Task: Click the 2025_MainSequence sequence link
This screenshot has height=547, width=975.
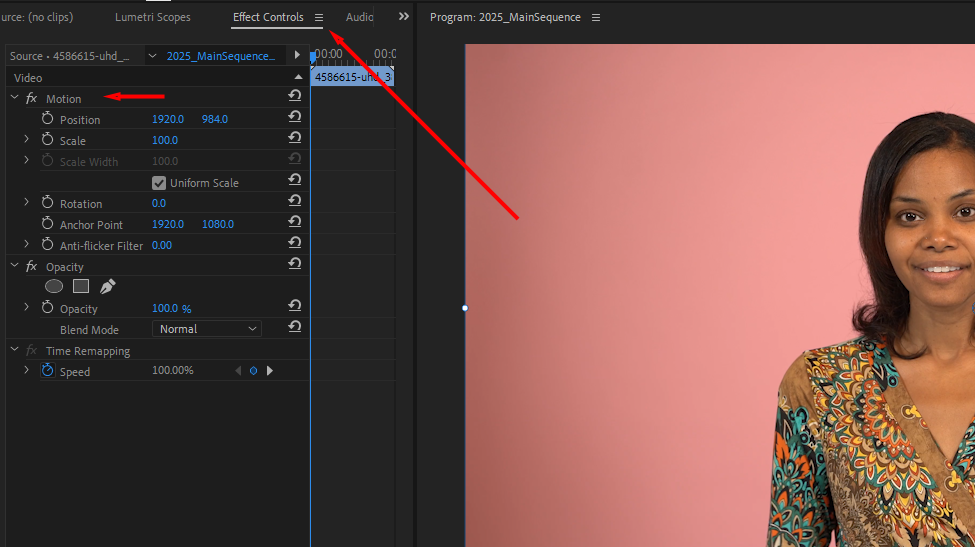Action: coord(221,56)
